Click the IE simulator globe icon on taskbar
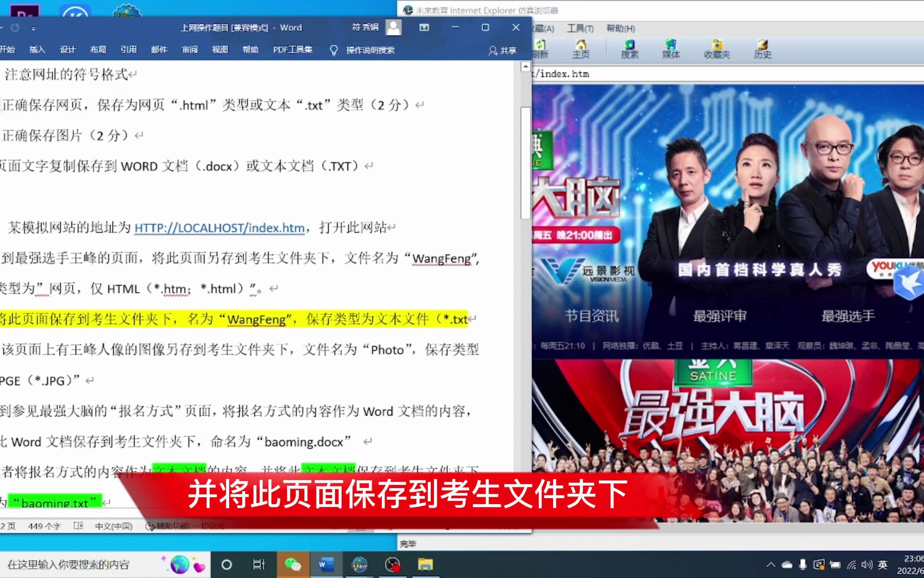 [360, 565]
